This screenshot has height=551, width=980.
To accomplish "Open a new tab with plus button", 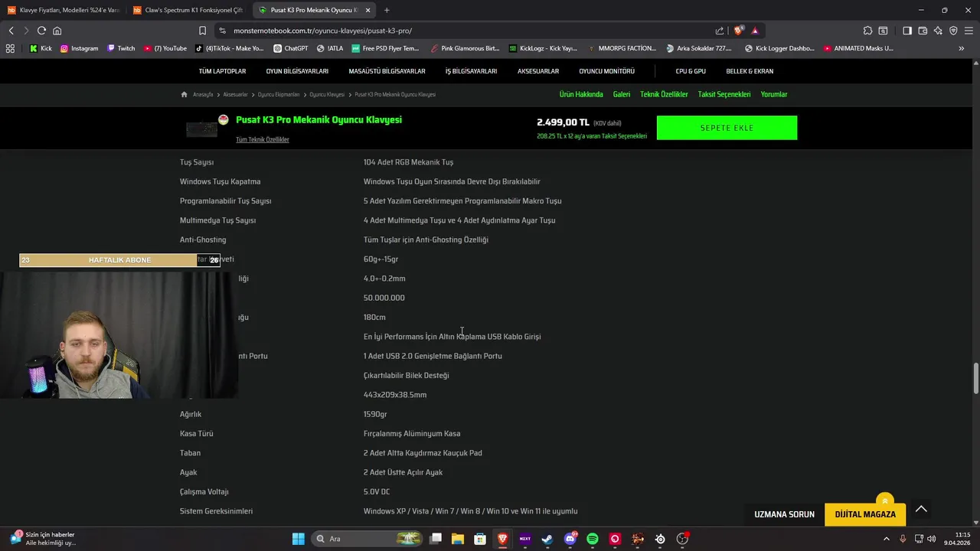I will pos(387,10).
